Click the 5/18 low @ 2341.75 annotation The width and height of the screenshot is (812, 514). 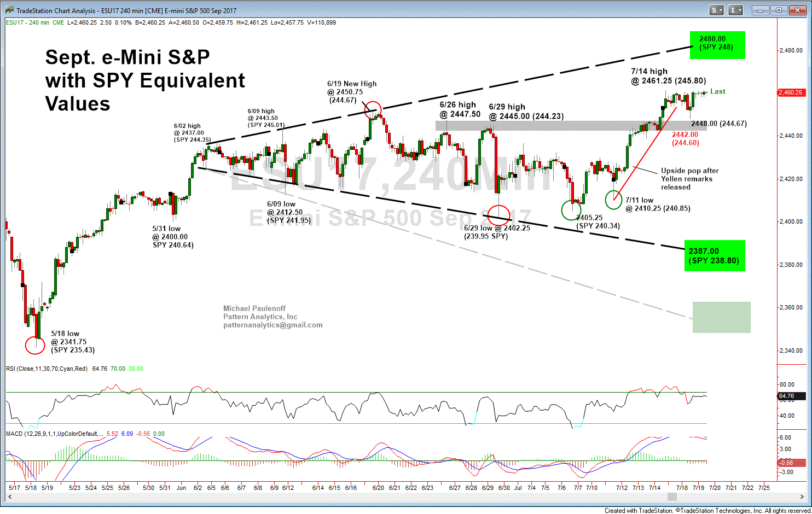(x=73, y=342)
